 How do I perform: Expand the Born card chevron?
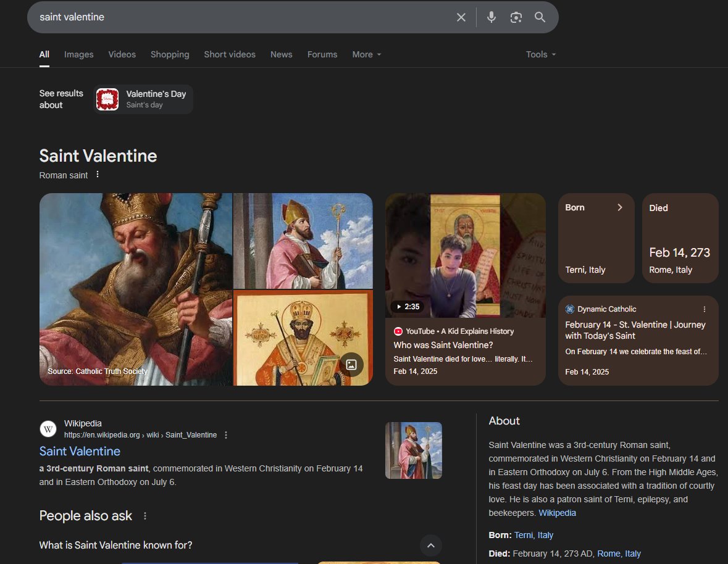(620, 207)
